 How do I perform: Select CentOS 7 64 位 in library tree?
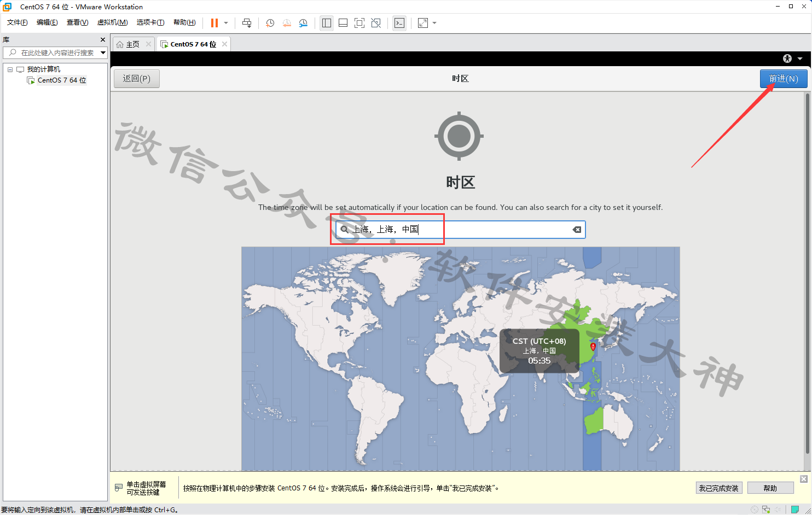pyautogui.click(x=62, y=80)
